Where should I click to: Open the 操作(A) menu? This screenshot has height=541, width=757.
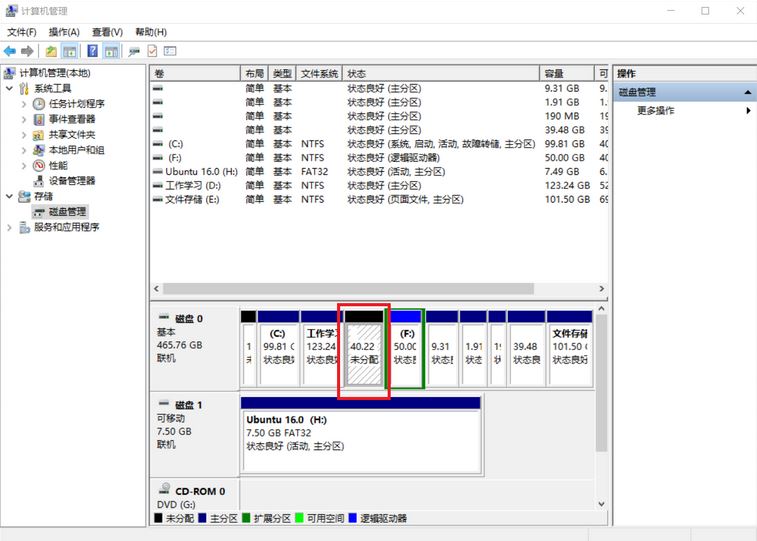pyautogui.click(x=64, y=32)
